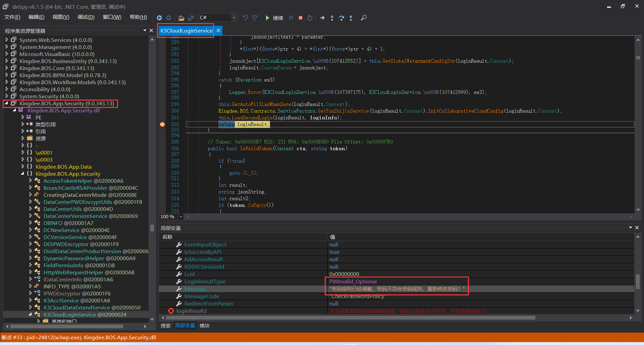The width and height of the screenshot is (644, 345).
Task: Select the K3AcctService tree item
Action: click(61, 300)
